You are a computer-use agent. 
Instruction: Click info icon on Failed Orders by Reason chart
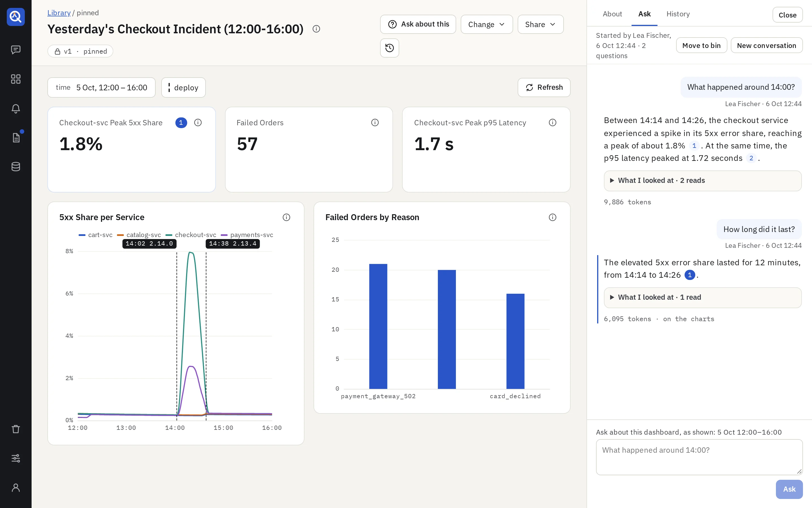[552, 217]
